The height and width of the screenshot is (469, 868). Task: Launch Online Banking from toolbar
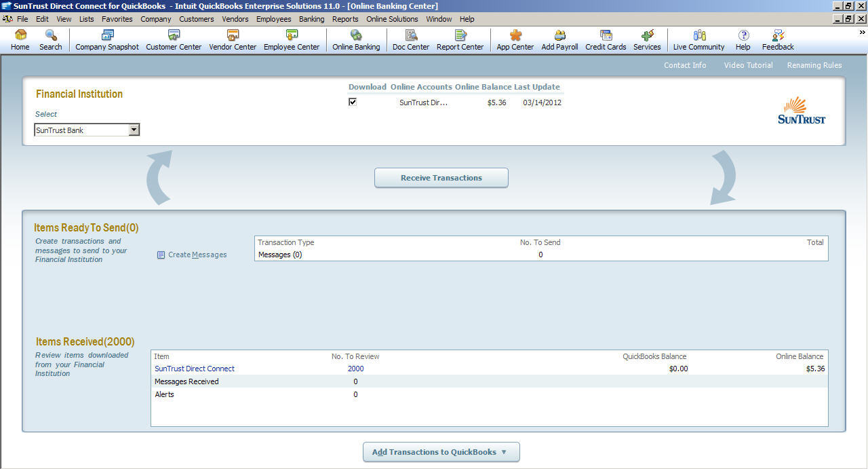click(356, 40)
